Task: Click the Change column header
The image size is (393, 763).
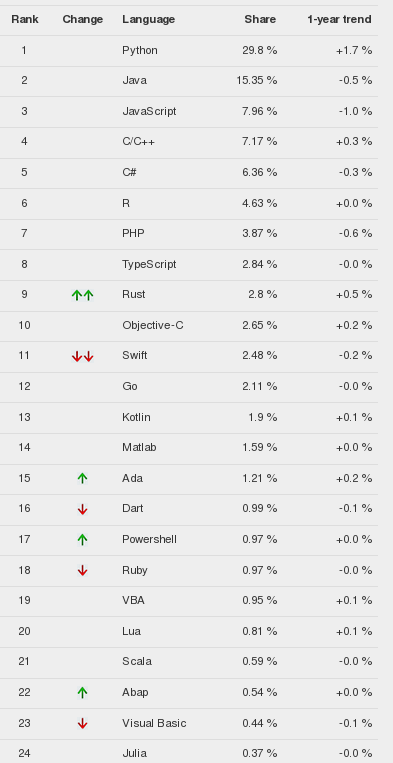Action: pyautogui.click(x=83, y=19)
